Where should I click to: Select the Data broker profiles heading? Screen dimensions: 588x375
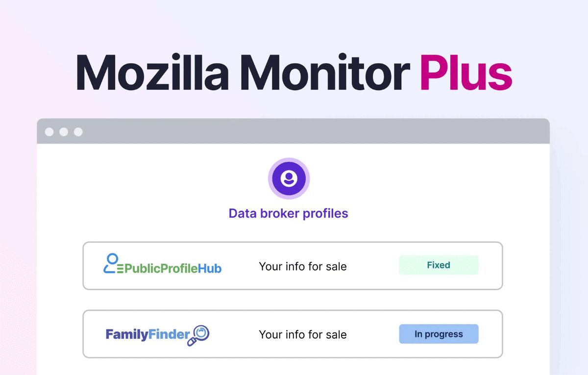(288, 214)
